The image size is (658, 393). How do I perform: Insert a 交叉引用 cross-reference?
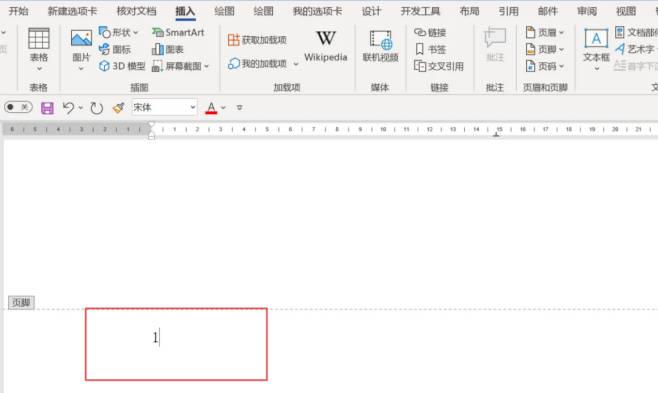(439, 66)
